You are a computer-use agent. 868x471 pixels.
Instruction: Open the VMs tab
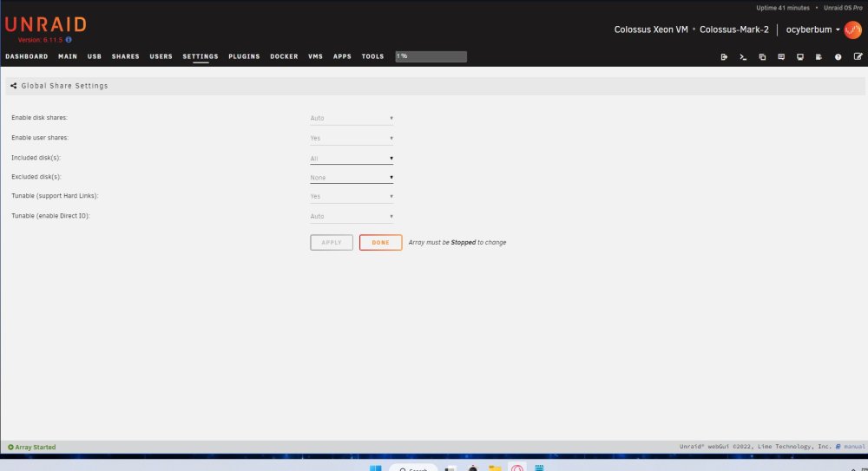pos(316,56)
